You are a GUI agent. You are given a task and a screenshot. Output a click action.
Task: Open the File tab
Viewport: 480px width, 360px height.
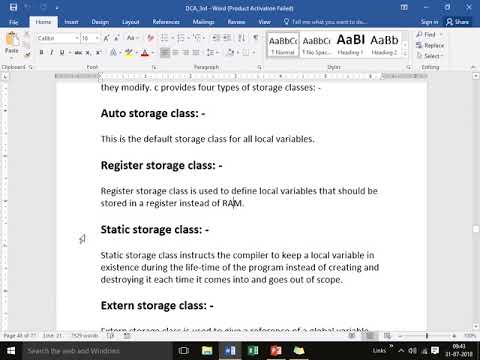coord(14,22)
